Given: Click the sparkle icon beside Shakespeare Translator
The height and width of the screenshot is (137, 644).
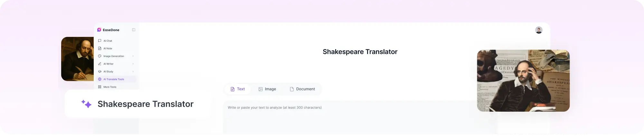Looking at the screenshot, I should pos(86,104).
